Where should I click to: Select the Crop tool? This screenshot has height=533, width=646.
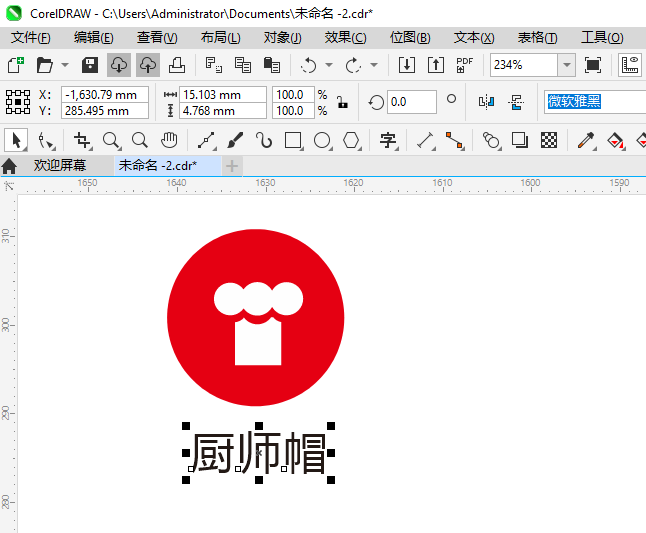82,140
